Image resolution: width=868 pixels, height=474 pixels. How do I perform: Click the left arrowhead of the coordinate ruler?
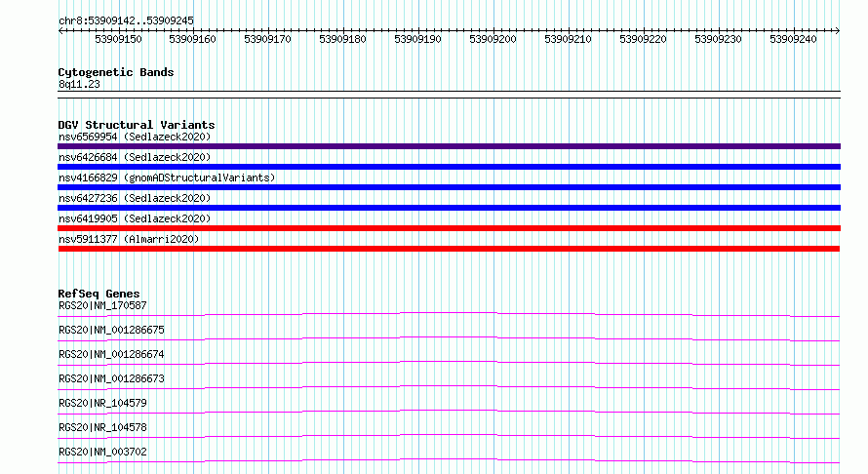coord(60,30)
